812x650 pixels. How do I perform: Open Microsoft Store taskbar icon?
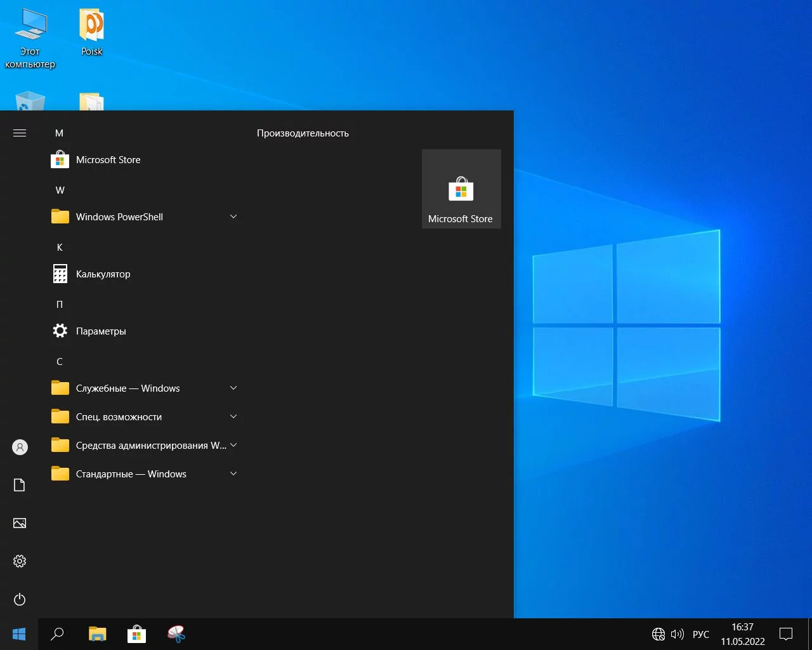(x=136, y=633)
